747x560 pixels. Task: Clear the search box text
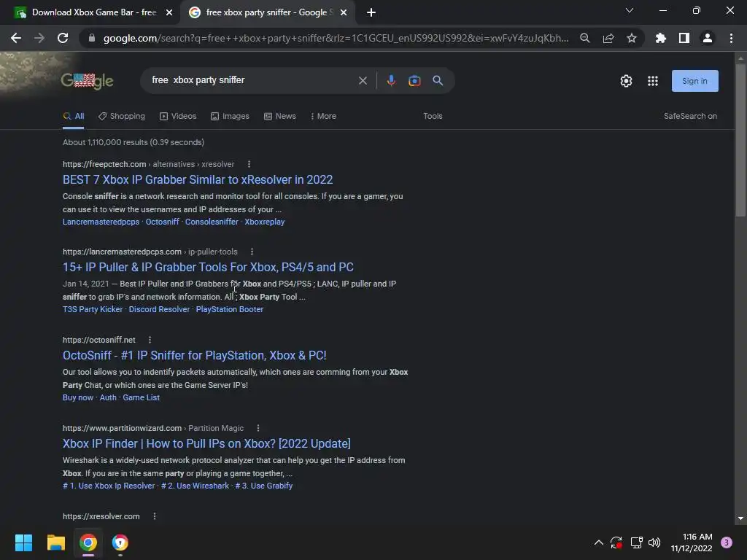363,80
